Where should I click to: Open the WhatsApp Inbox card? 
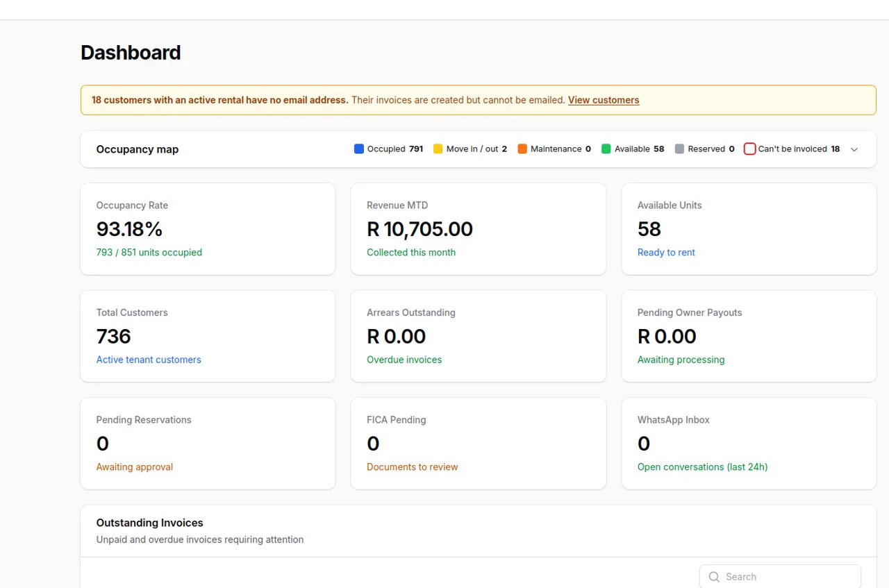[x=749, y=444]
